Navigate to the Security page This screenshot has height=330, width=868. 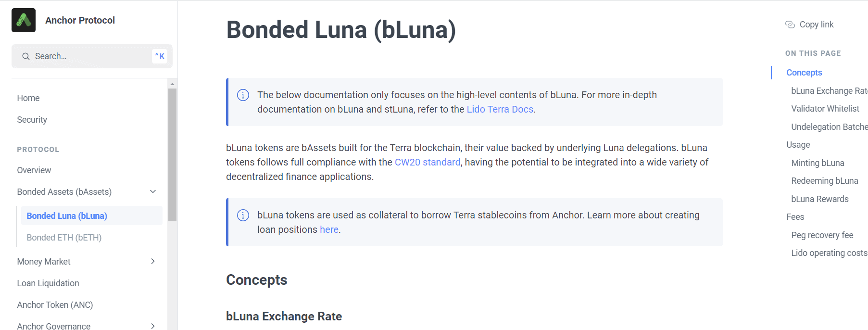click(32, 119)
